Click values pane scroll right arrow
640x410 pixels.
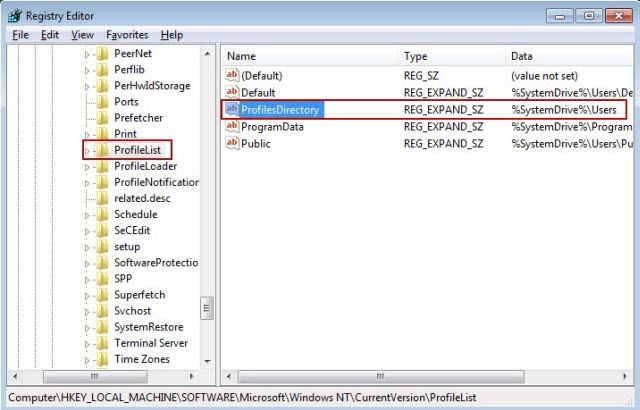tap(625, 376)
